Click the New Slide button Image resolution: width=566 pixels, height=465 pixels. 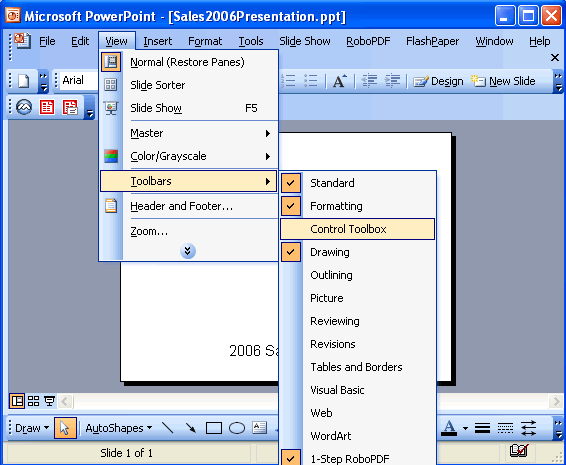click(503, 81)
